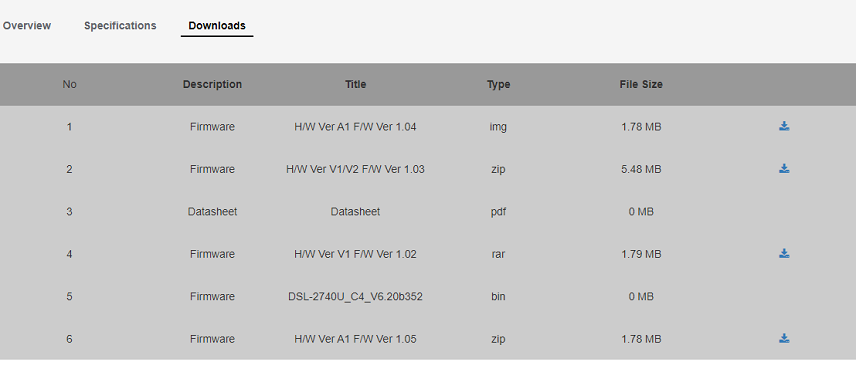This screenshot has height=372, width=856.
Task: Download the 5.48 MB zip firmware file
Action: [784, 169]
